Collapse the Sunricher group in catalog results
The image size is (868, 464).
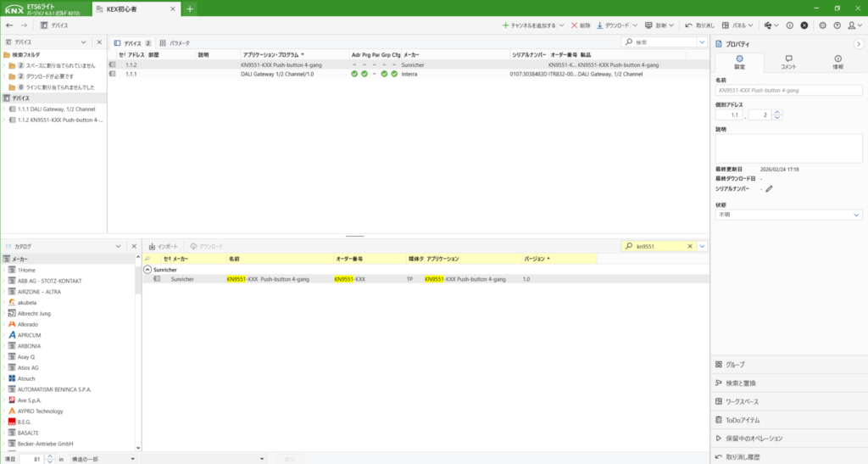pyautogui.click(x=147, y=269)
